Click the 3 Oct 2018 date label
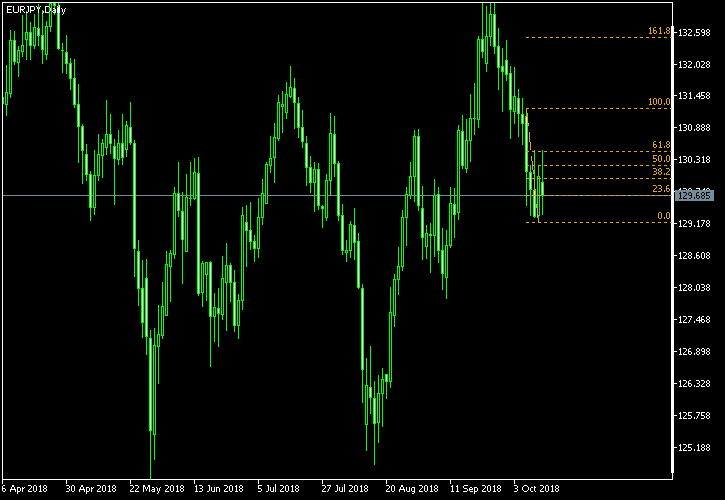The height and width of the screenshot is (500, 725). point(536,488)
